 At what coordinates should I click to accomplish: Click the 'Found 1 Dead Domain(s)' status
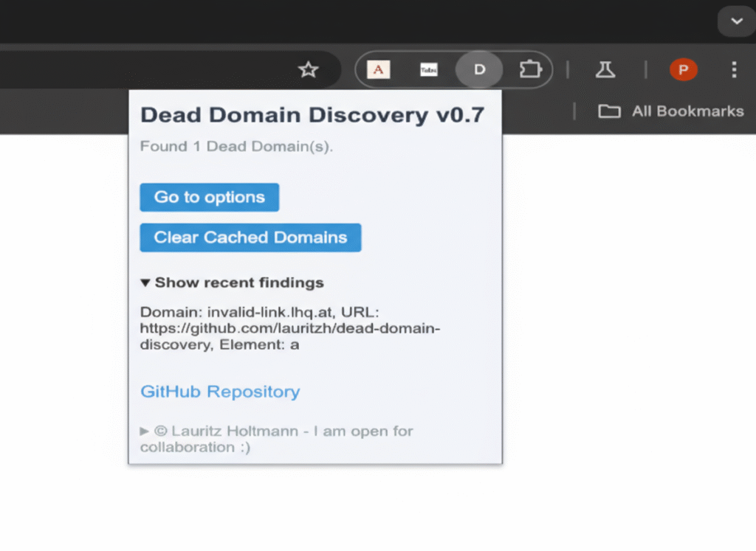click(236, 146)
